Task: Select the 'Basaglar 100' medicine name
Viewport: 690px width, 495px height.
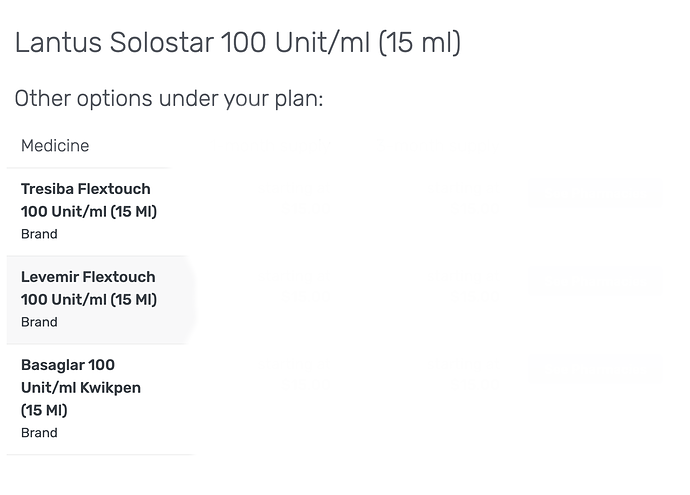Action: click(68, 365)
